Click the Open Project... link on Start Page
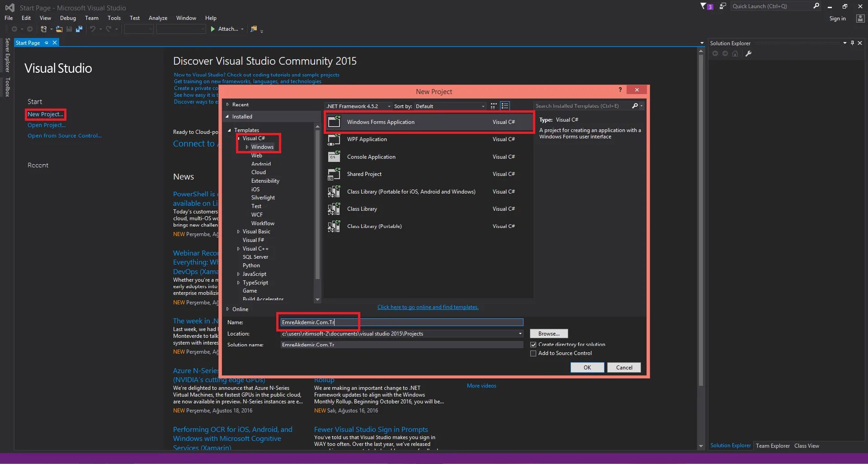The width and height of the screenshot is (868, 464). click(47, 125)
